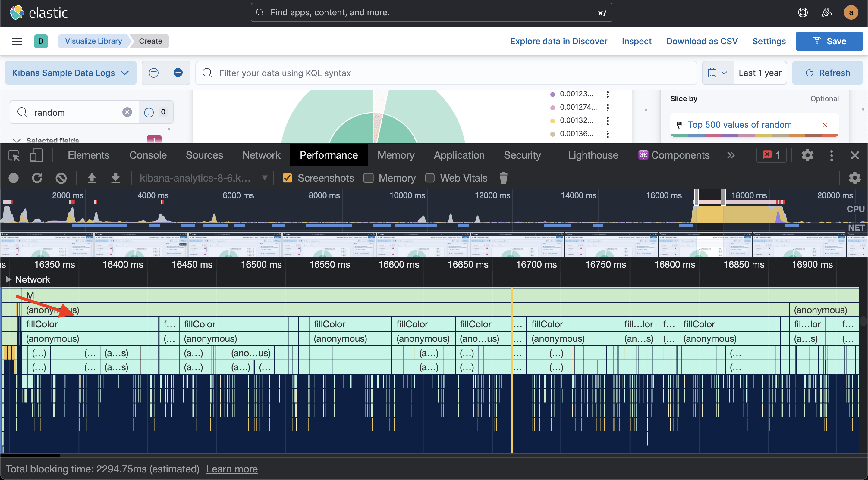
Task: Start a new performance recording
Action: click(x=14, y=178)
